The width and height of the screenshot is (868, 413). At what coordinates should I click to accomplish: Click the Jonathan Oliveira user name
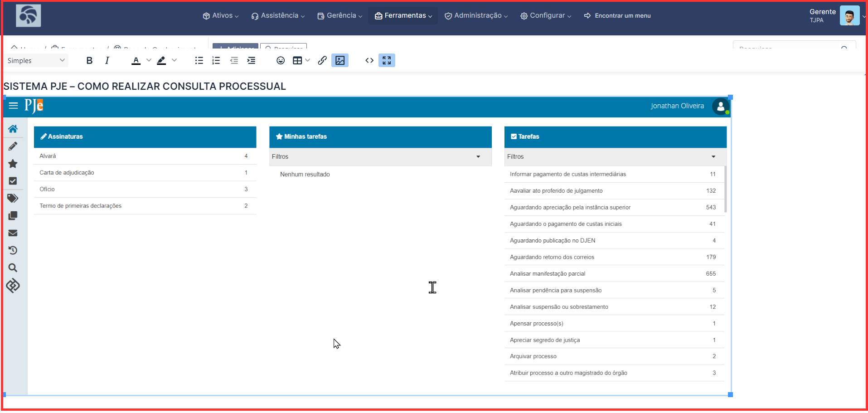coord(677,106)
